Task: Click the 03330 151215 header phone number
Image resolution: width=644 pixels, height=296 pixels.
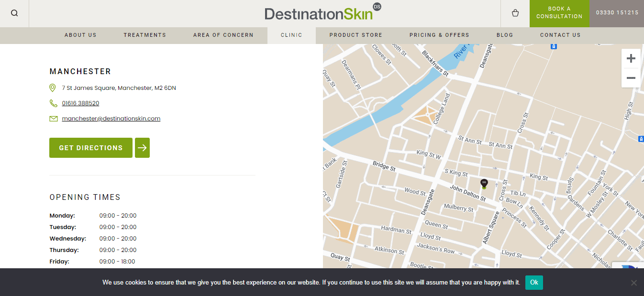Action: [x=617, y=13]
